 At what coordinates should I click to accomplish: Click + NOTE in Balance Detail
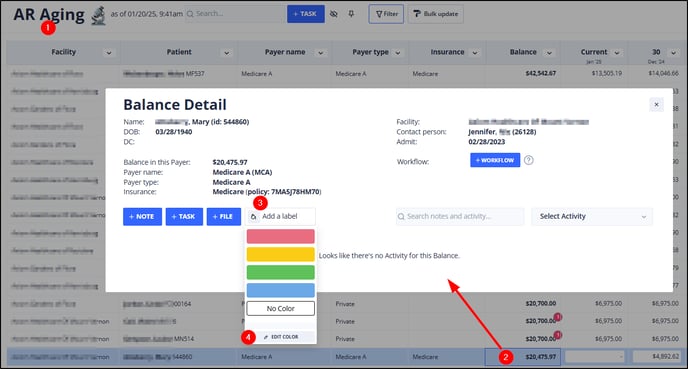click(x=142, y=216)
